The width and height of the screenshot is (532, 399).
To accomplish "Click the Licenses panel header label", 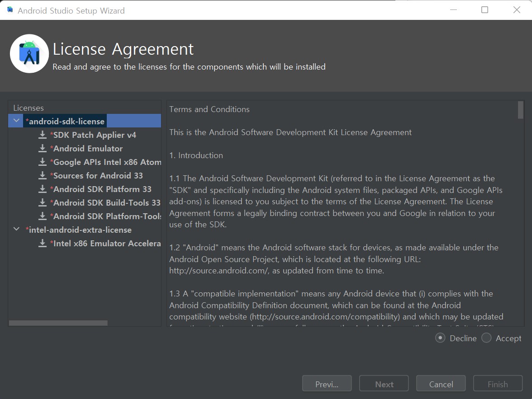I will point(28,108).
